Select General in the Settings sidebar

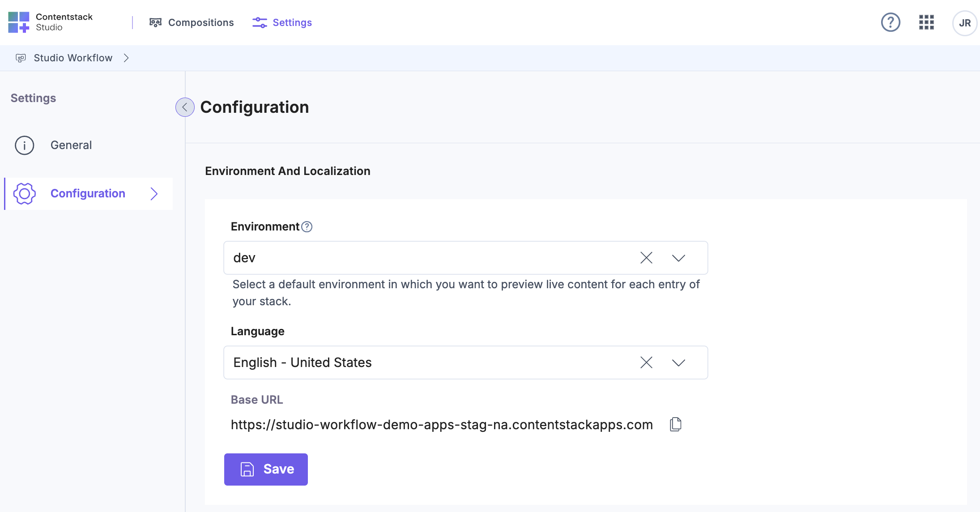[x=71, y=145]
